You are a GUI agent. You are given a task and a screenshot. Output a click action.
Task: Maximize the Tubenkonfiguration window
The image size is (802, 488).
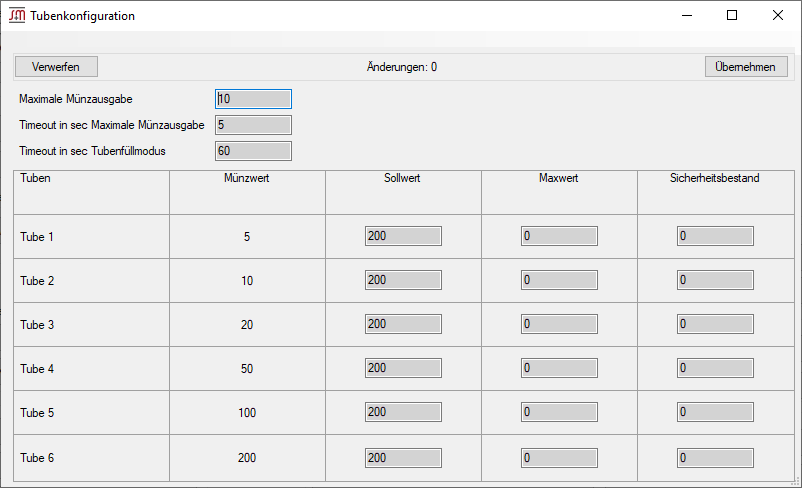732,16
